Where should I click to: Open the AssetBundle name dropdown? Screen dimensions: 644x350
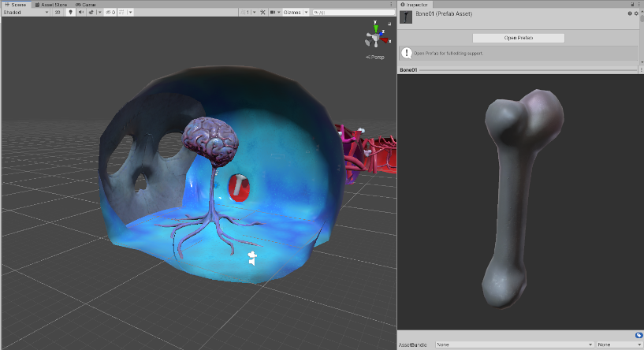[514, 344]
